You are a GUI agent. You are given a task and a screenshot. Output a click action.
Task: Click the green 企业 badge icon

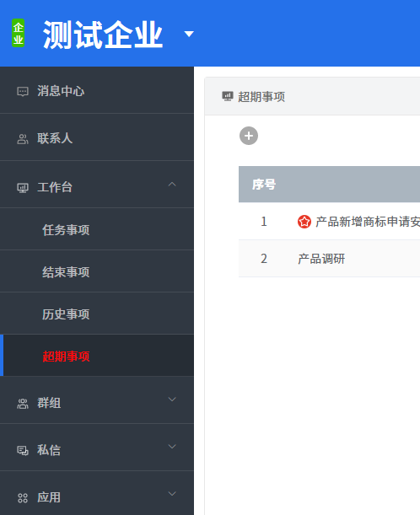tap(18, 33)
